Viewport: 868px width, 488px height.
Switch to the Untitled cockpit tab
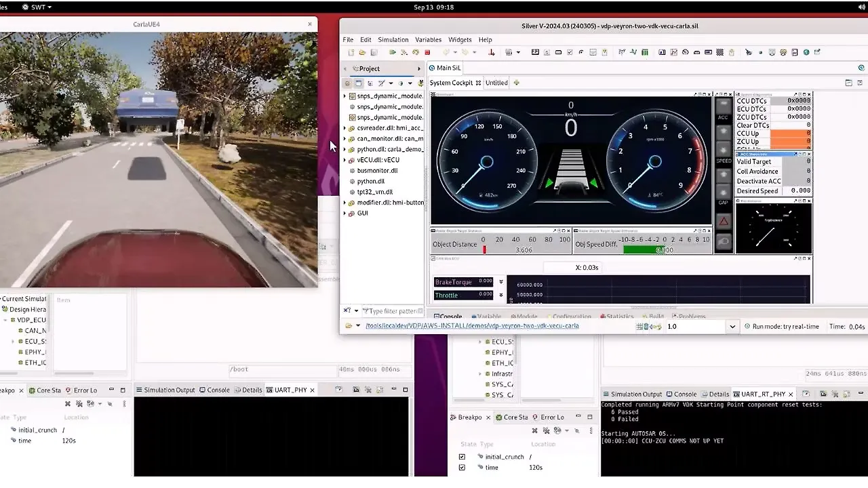pyautogui.click(x=496, y=83)
